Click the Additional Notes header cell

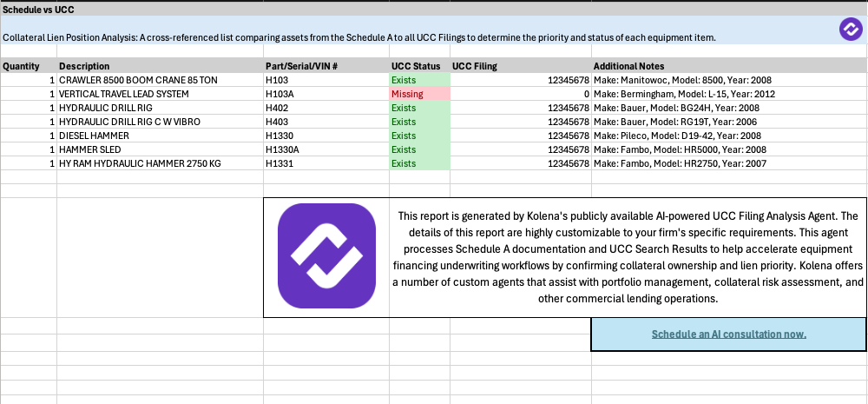(628, 66)
